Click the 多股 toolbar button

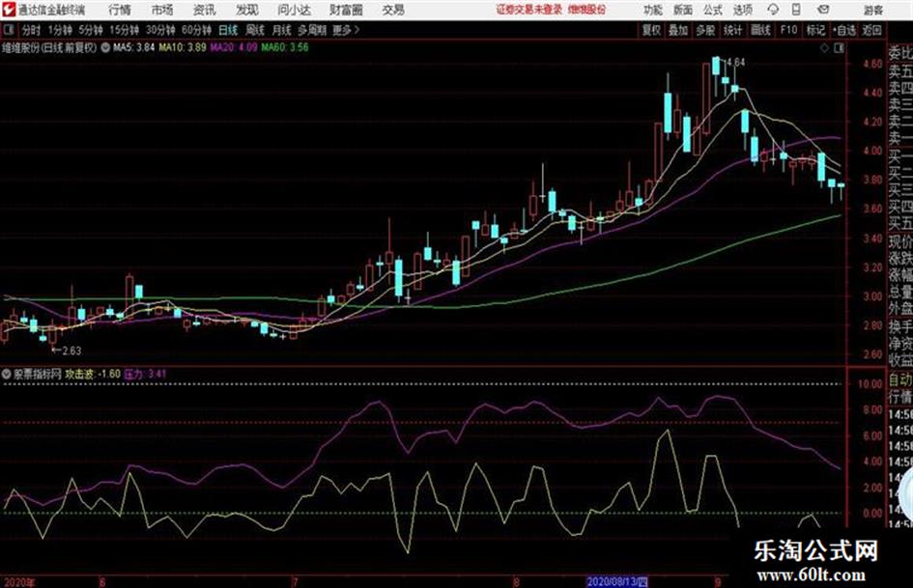pos(705,30)
